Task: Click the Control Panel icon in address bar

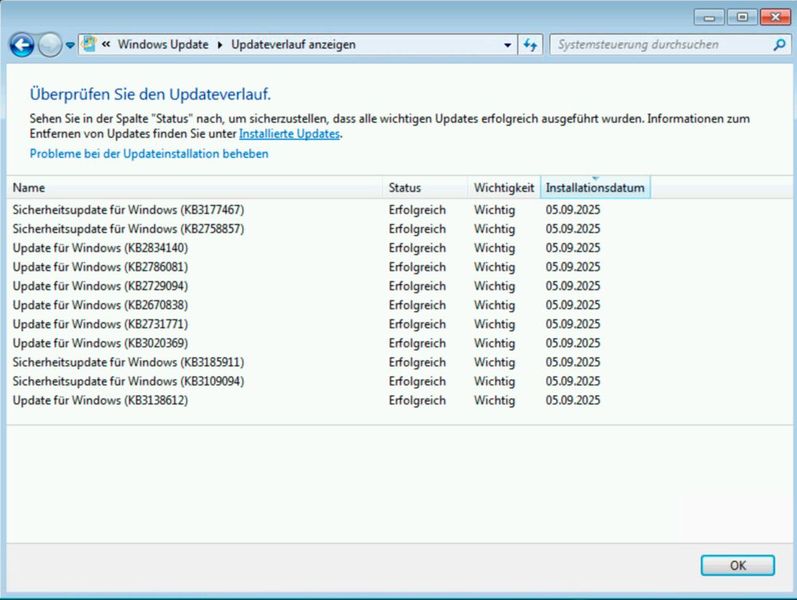Action: click(89, 44)
